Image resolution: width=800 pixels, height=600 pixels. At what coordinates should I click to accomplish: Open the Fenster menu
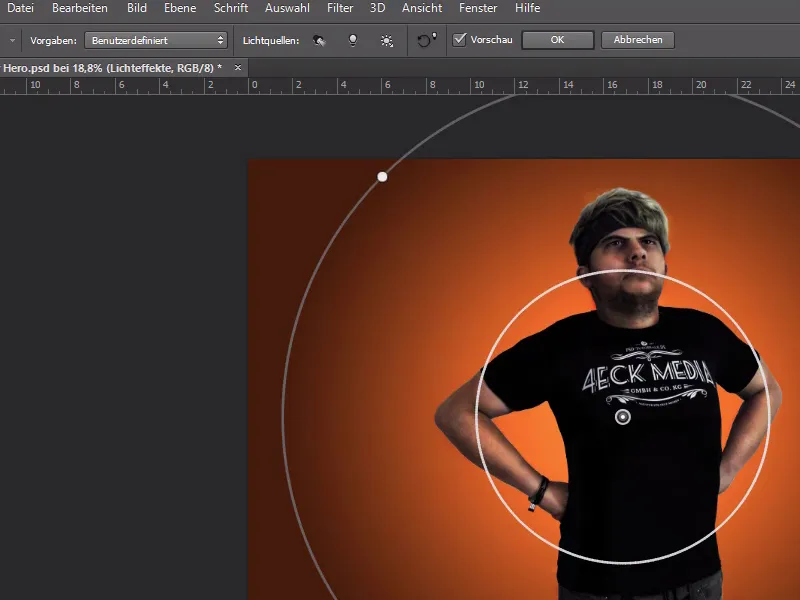(x=478, y=8)
